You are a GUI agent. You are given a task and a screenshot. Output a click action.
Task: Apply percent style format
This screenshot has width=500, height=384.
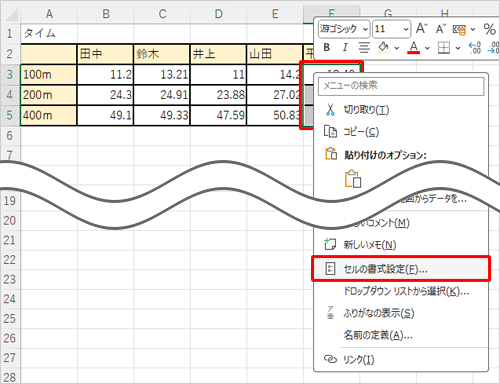pyautogui.click(x=489, y=29)
